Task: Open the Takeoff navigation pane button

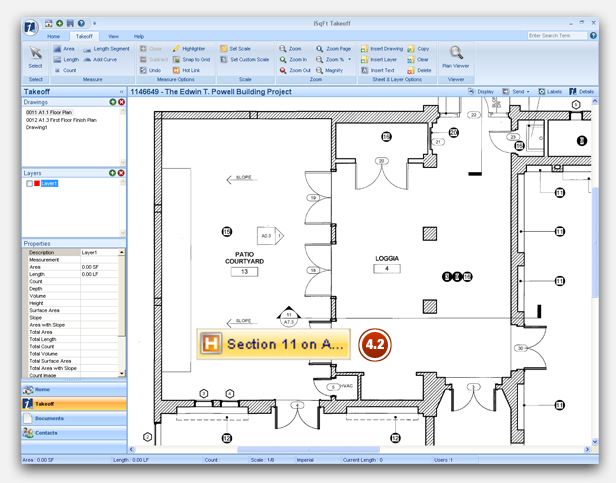Action: (x=74, y=404)
